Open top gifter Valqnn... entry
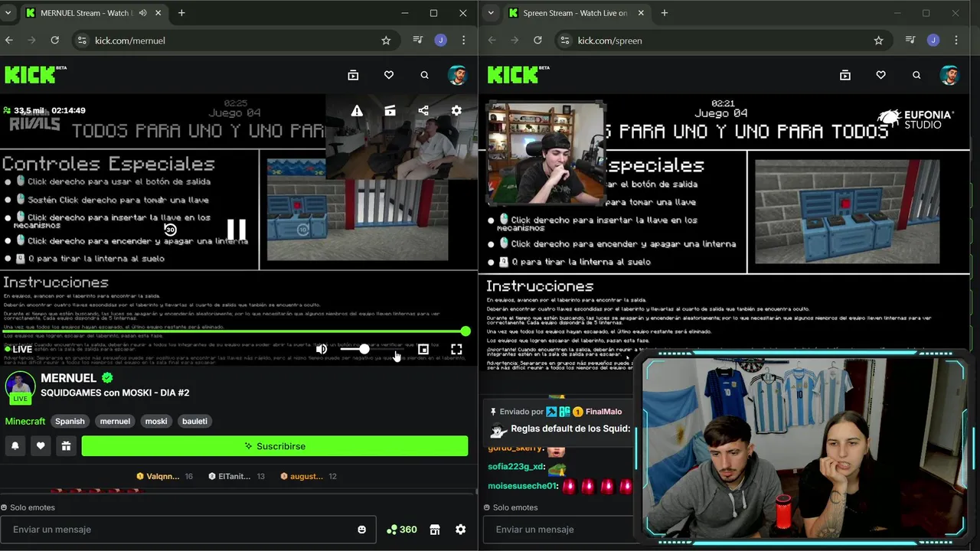The image size is (980, 551). point(164,476)
